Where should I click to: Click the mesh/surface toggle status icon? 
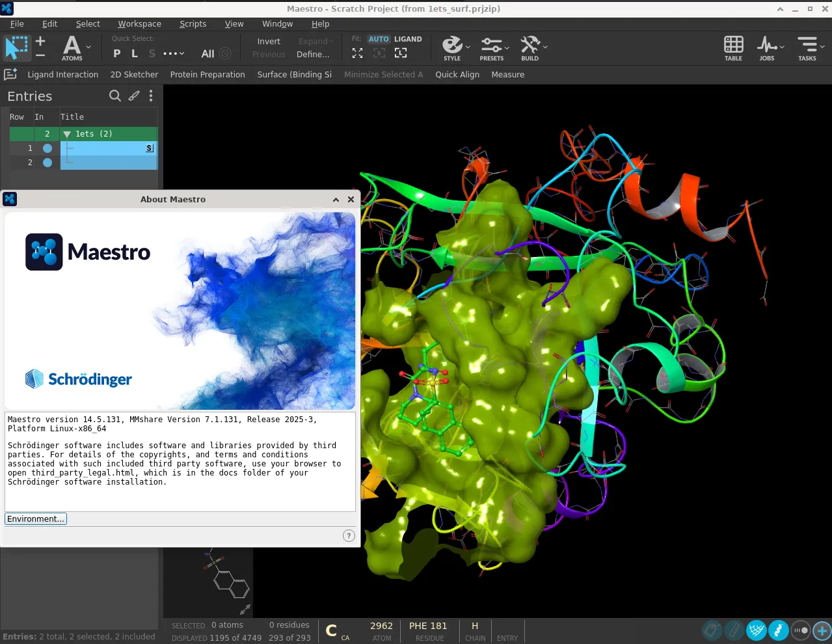point(756,630)
